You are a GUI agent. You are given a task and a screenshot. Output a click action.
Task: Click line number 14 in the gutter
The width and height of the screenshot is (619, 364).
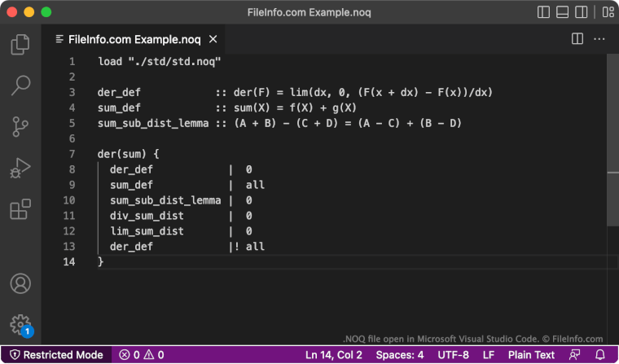click(69, 261)
